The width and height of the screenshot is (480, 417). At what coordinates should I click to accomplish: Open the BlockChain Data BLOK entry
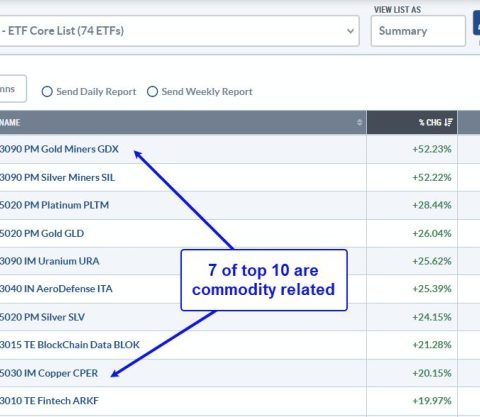click(70, 345)
